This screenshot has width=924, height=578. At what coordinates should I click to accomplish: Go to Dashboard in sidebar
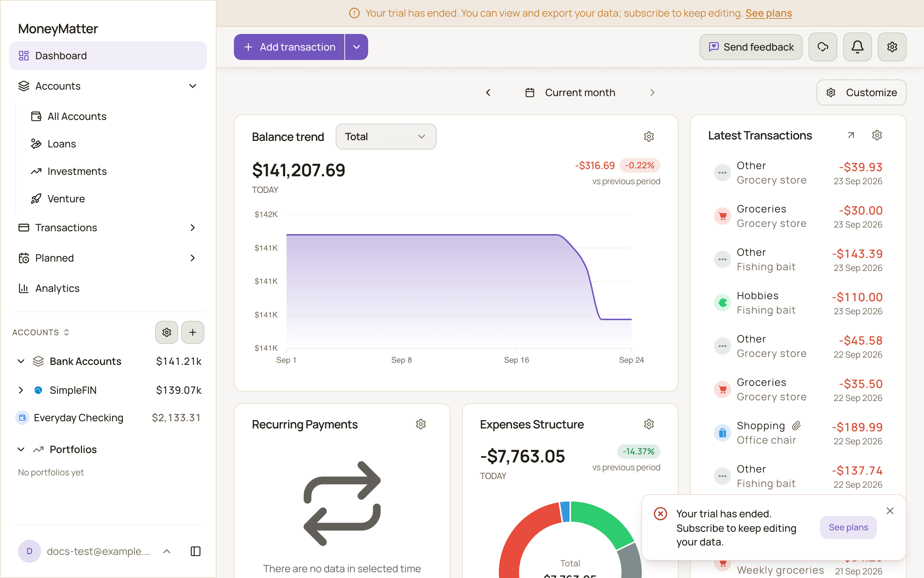(108, 56)
